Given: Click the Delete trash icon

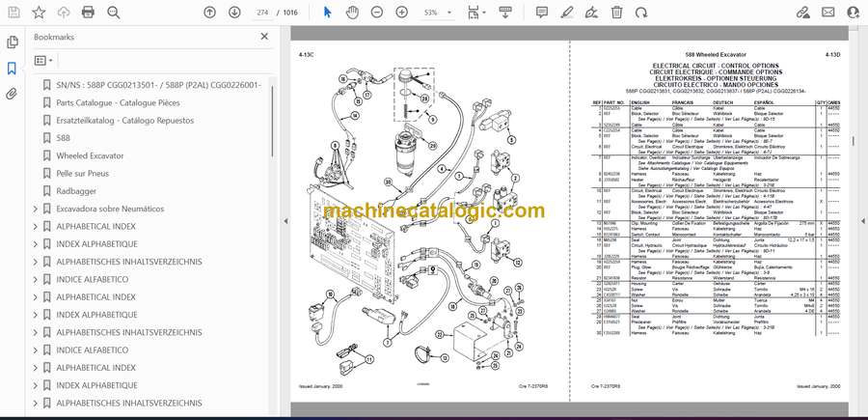Looking at the screenshot, I should click(616, 13).
